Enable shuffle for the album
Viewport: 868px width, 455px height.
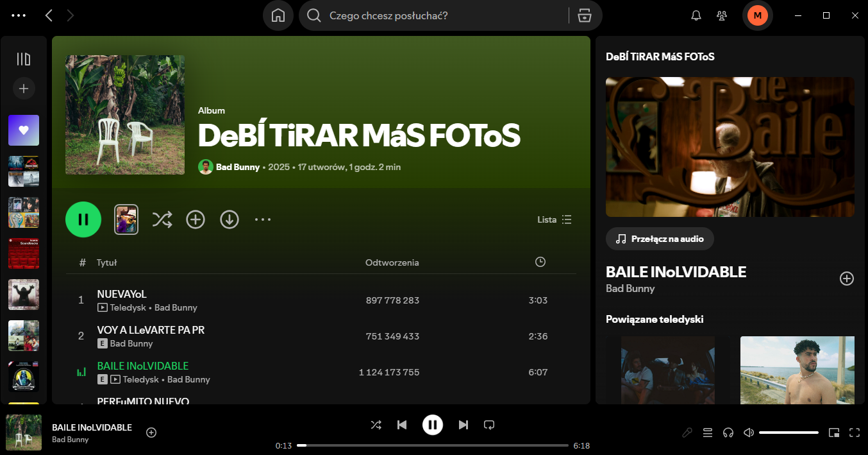pyautogui.click(x=162, y=219)
